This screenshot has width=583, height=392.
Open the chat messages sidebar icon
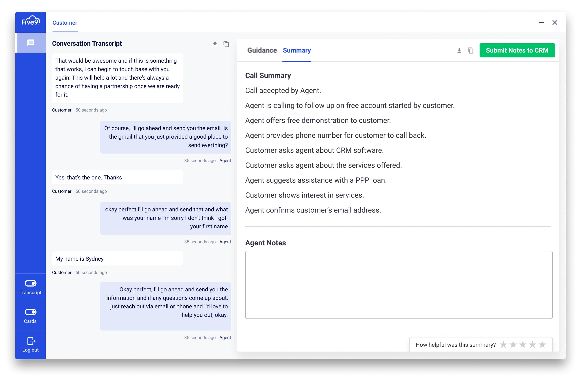31,43
